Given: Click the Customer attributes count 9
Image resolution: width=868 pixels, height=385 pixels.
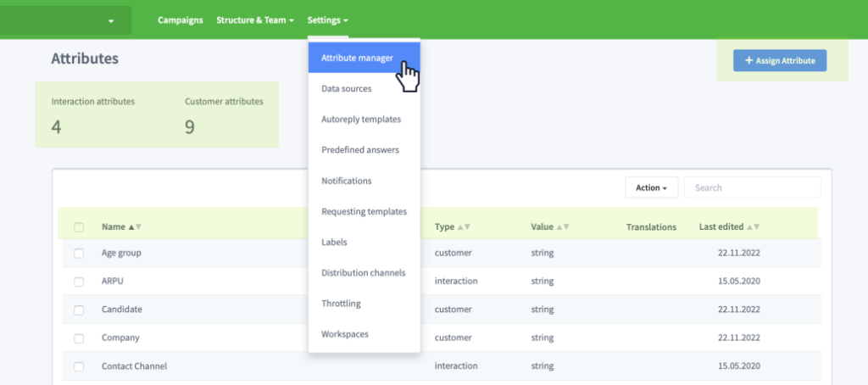Looking at the screenshot, I should [x=189, y=127].
